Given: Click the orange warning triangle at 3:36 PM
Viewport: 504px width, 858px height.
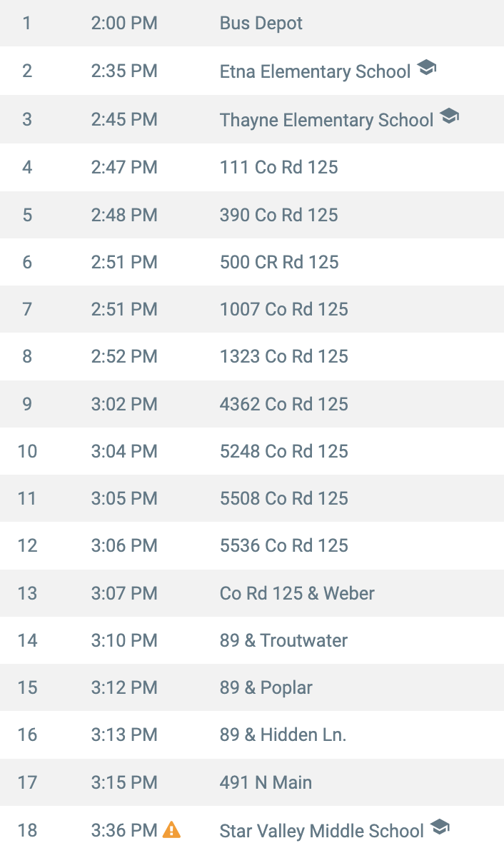Looking at the screenshot, I should (172, 829).
